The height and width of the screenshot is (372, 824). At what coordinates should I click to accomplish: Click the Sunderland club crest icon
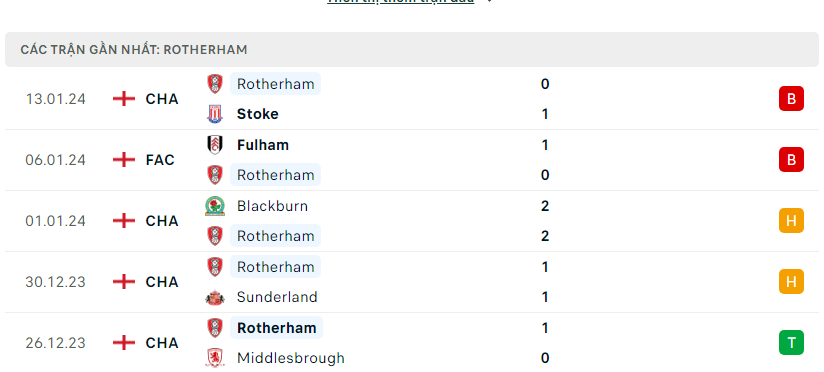point(215,297)
